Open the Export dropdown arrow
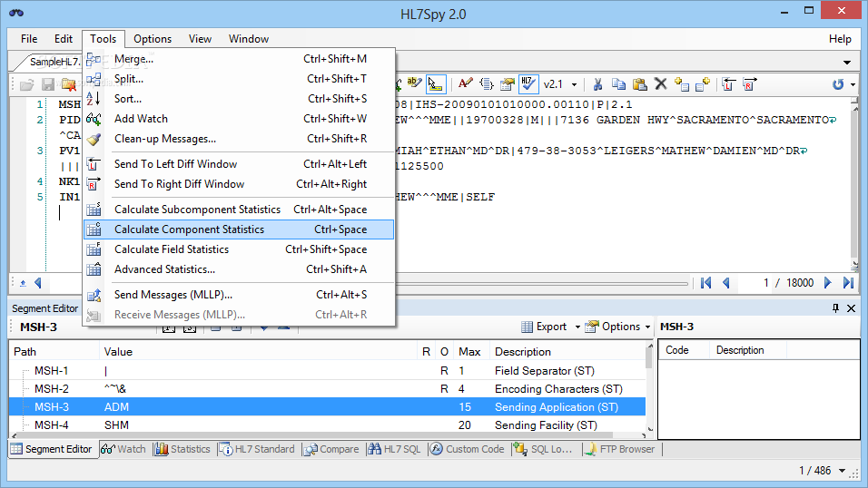Image resolution: width=868 pixels, height=488 pixels. click(577, 327)
